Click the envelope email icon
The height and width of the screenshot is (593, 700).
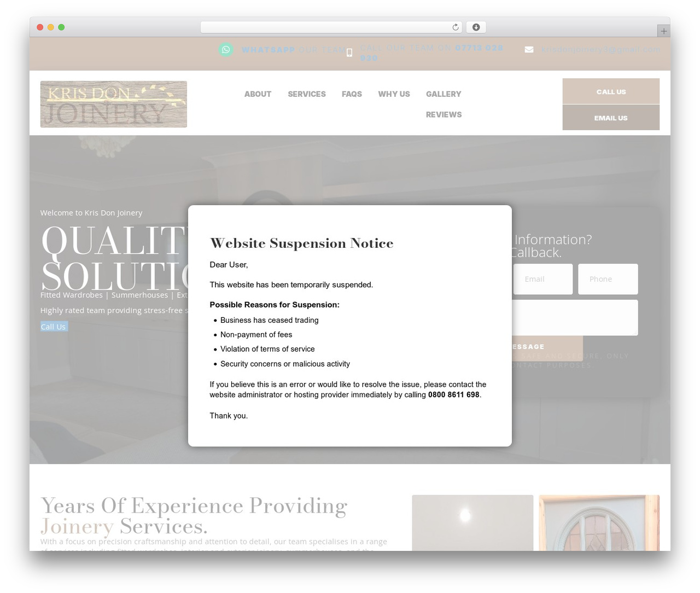[529, 50]
